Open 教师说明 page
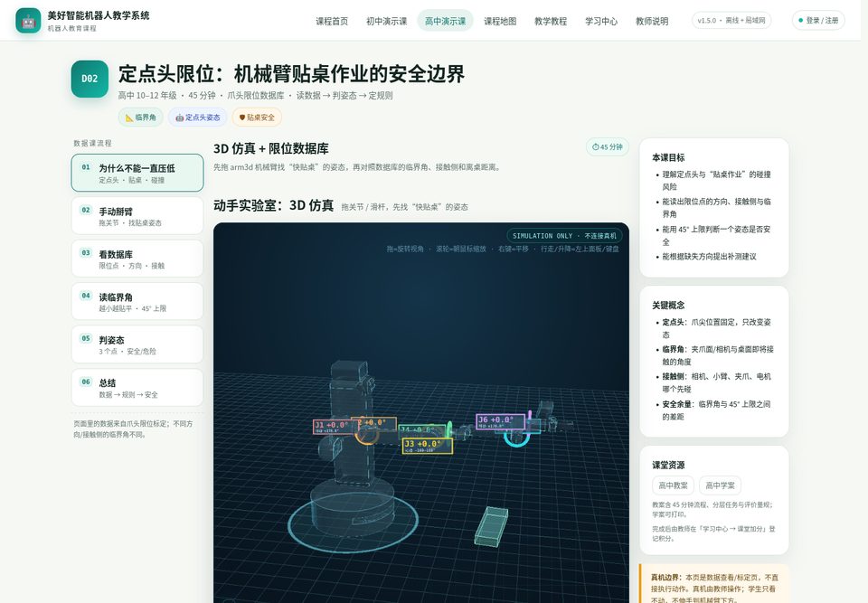 (652, 21)
